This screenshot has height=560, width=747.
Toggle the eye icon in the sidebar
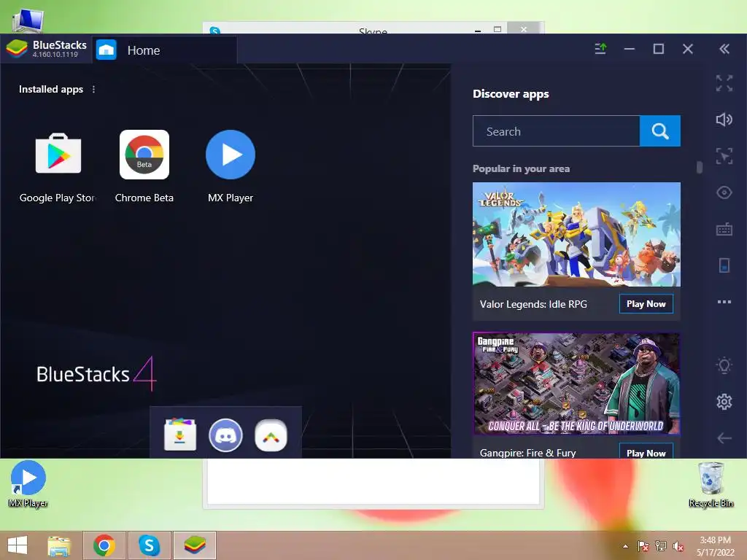(724, 192)
